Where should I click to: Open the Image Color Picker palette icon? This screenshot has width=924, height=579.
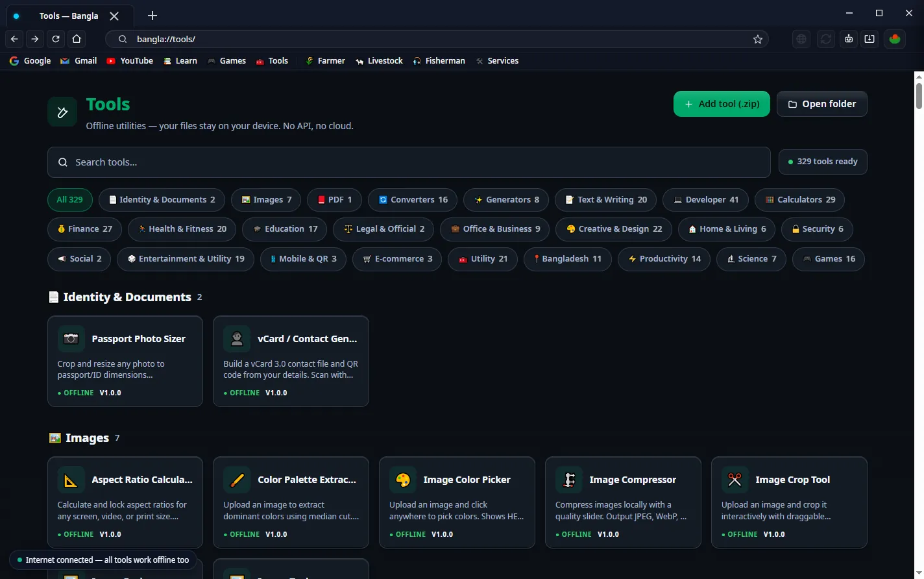pyautogui.click(x=403, y=480)
